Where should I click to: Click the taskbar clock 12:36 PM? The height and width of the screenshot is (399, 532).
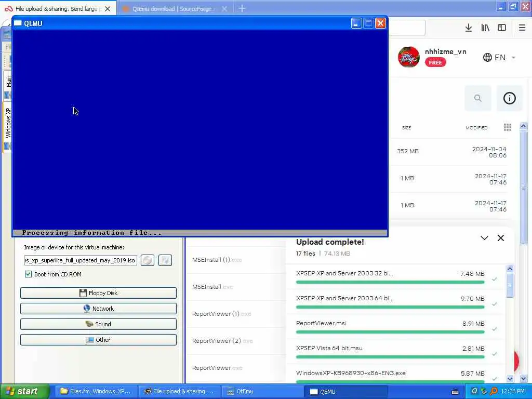coord(513,392)
